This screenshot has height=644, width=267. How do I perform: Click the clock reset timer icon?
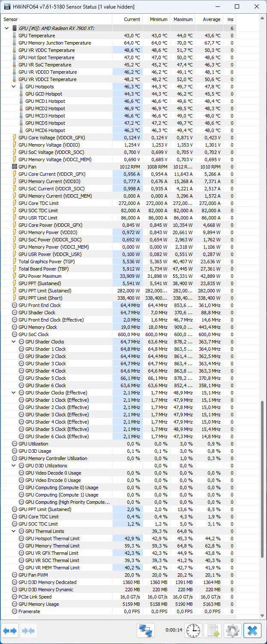coord(193,631)
